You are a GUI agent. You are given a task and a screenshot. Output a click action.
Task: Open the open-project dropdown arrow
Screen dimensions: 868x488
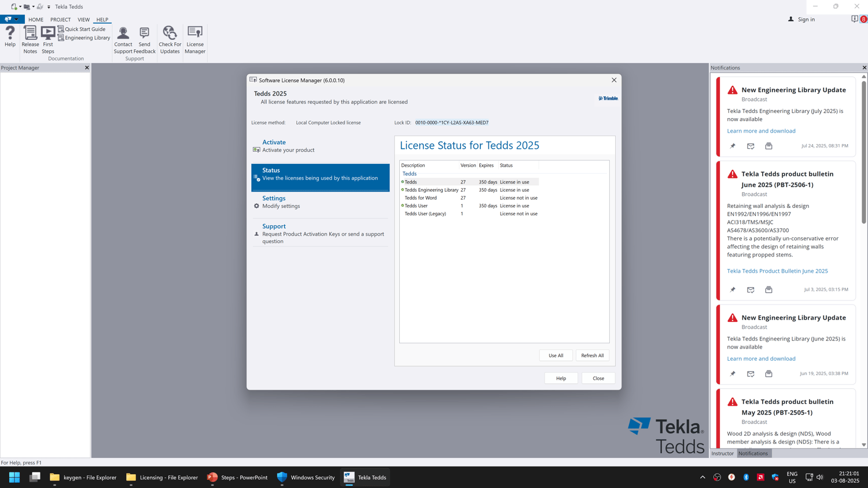pyautogui.click(x=33, y=7)
